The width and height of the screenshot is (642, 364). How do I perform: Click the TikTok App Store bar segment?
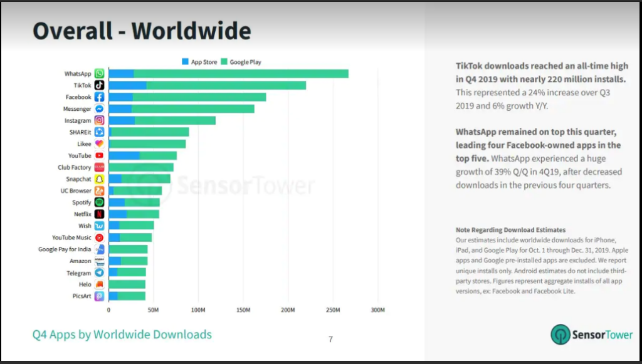(128, 85)
